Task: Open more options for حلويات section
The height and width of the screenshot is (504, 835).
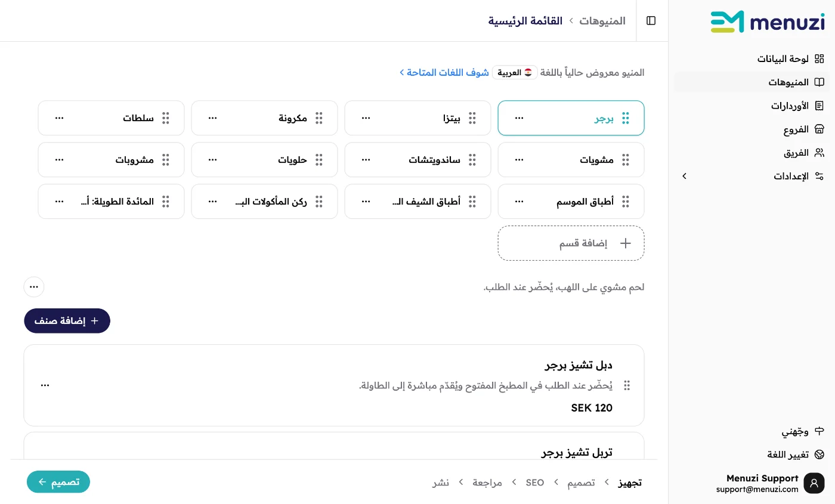Action: pyautogui.click(x=212, y=160)
